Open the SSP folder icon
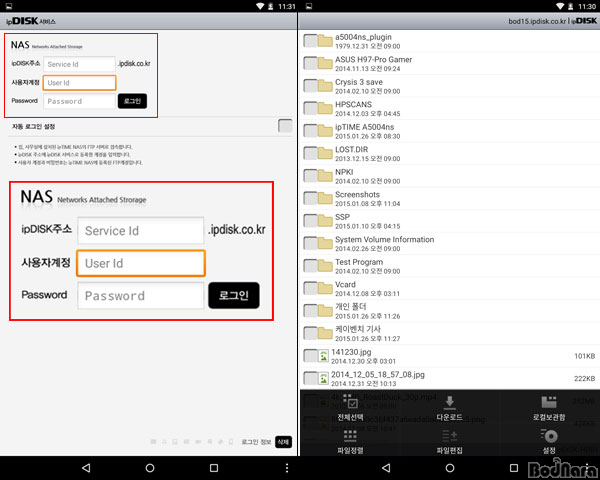The image size is (600, 480). pos(325,221)
